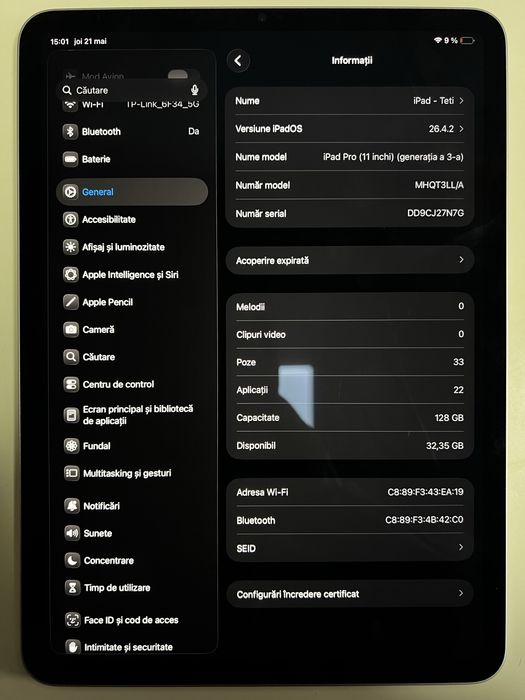Tap the Da status beside Bluetooth

pyautogui.click(x=193, y=131)
